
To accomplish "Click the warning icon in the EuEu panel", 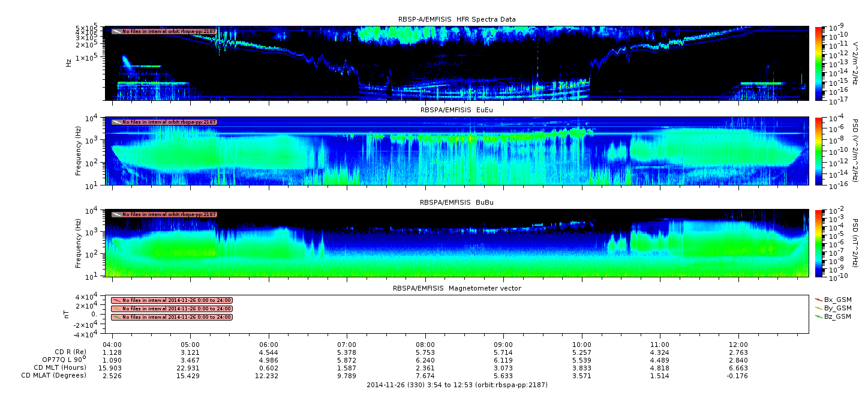I will [x=116, y=122].
